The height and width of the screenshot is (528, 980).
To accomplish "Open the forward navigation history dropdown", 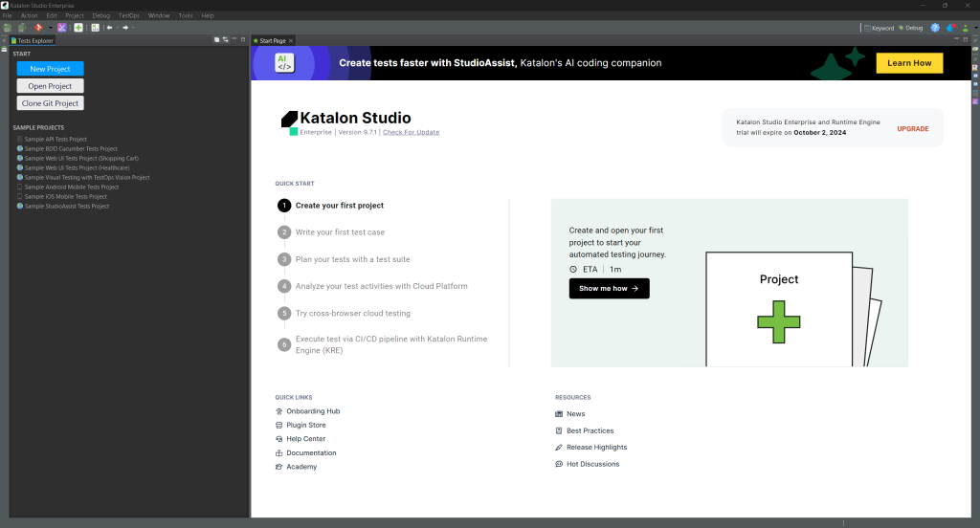I will click(133, 28).
